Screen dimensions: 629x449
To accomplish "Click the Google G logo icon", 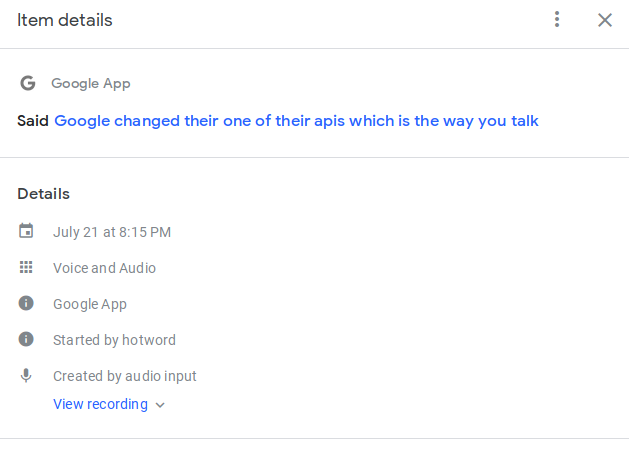I will click(28, 83).
